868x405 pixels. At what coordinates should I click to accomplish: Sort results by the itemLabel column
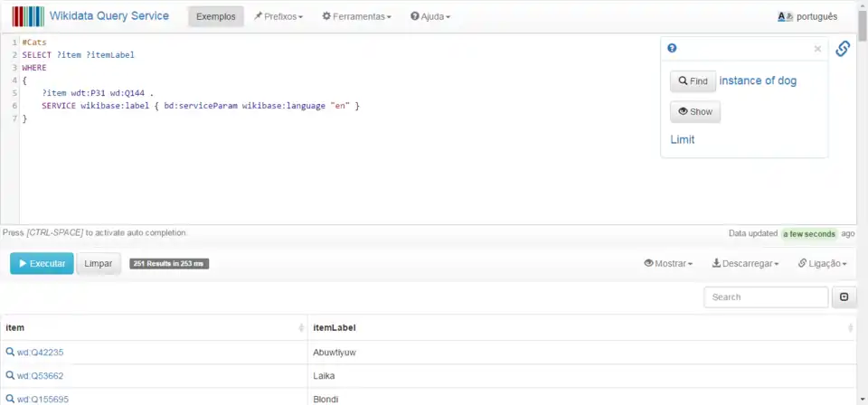click(x=850, y=327)
